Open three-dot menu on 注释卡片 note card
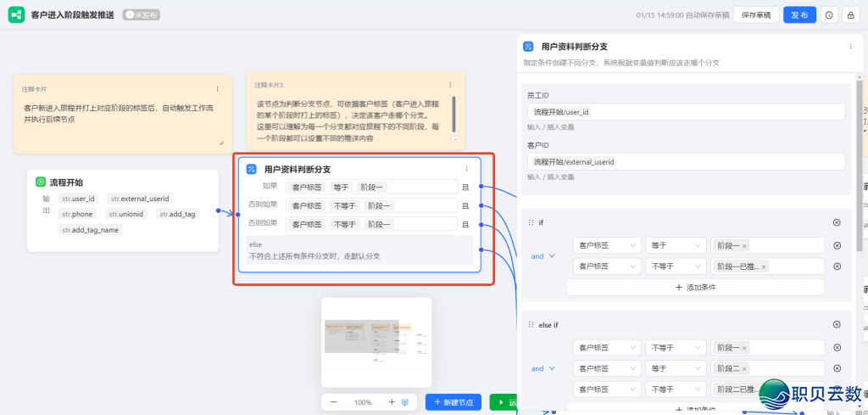This screenshot has height=415, width=868. click(217, 88)
